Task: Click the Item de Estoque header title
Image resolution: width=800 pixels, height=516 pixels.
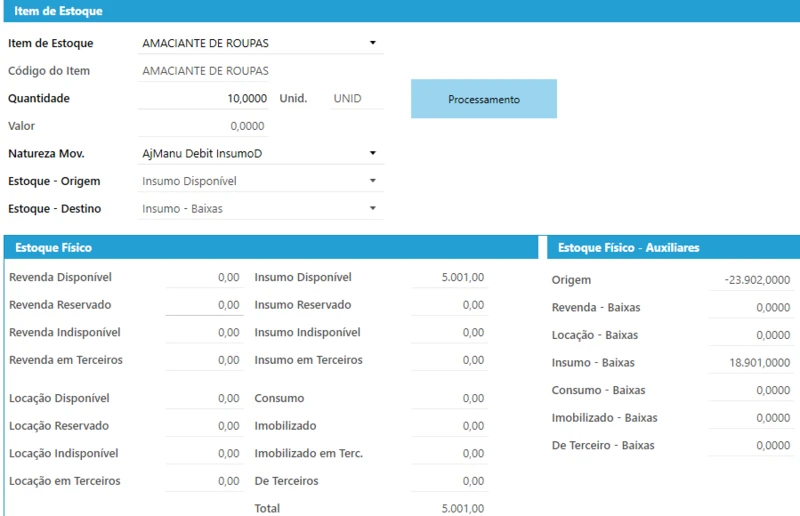Action: (x=58, y=11)
